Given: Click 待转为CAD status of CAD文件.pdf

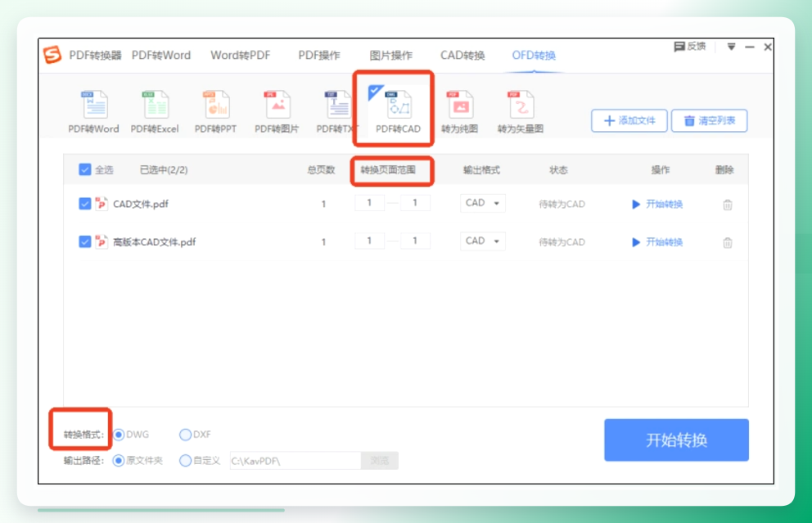Looking at the screenshot, I should pyautogui.click(x=562, y=204).
